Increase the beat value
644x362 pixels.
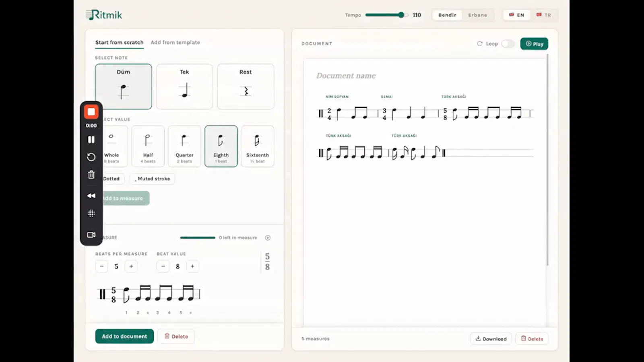point(192,266)
